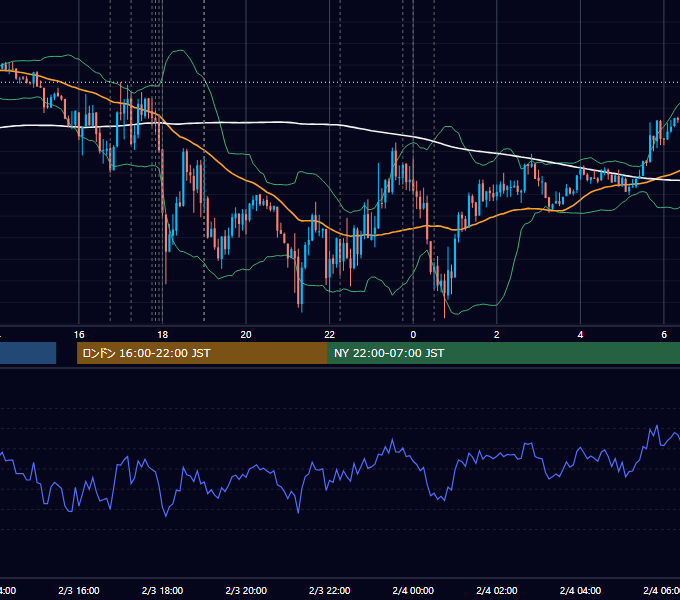Click the 0 hour axis label
This screenshot has width=680, height=600.
(413, 334)
